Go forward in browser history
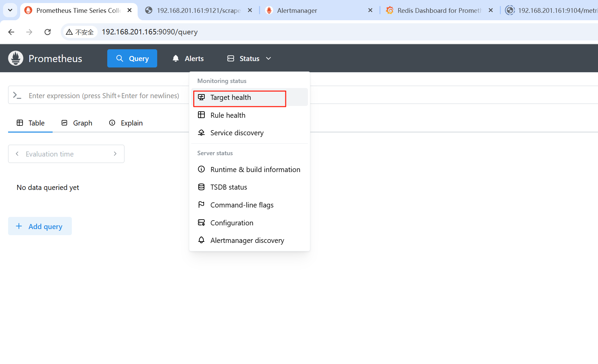 coord(29,32)
